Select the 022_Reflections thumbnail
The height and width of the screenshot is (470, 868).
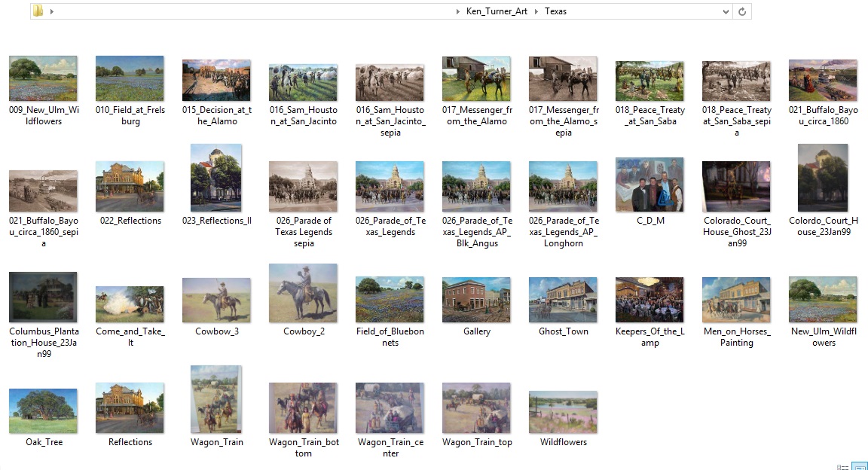click(x=130, y=187)
